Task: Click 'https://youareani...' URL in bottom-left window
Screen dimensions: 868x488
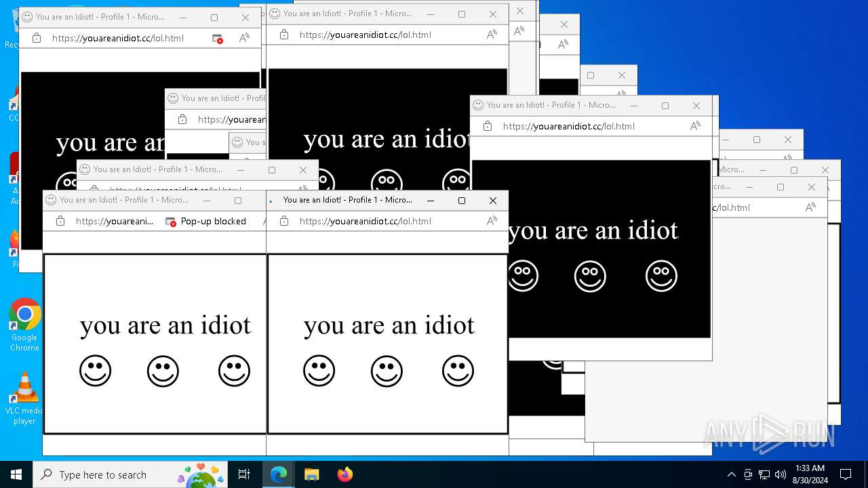Action: 115,221
